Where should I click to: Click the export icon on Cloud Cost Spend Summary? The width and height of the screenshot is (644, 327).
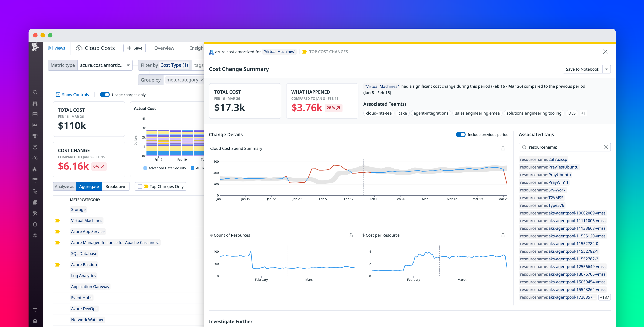coord(503,148)
